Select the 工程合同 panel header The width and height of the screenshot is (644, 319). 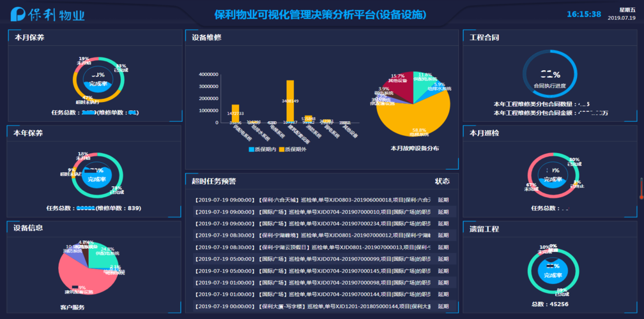point(484,37)
